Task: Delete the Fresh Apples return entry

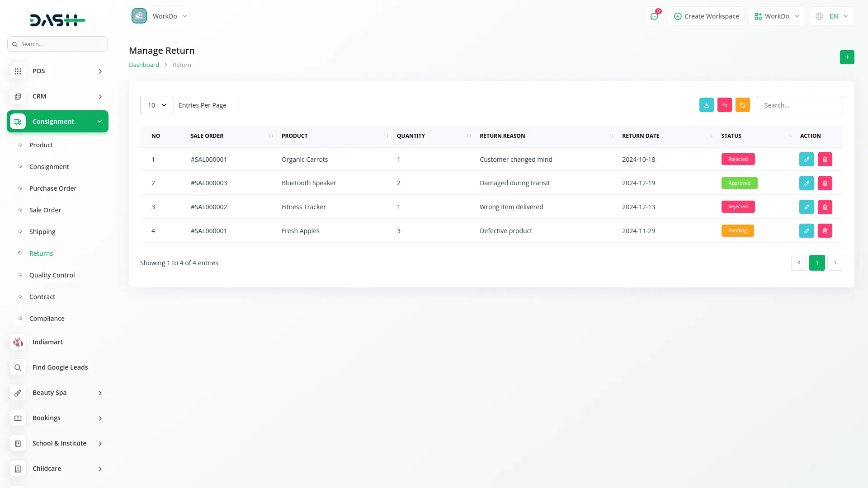Action: pos(825,230)
